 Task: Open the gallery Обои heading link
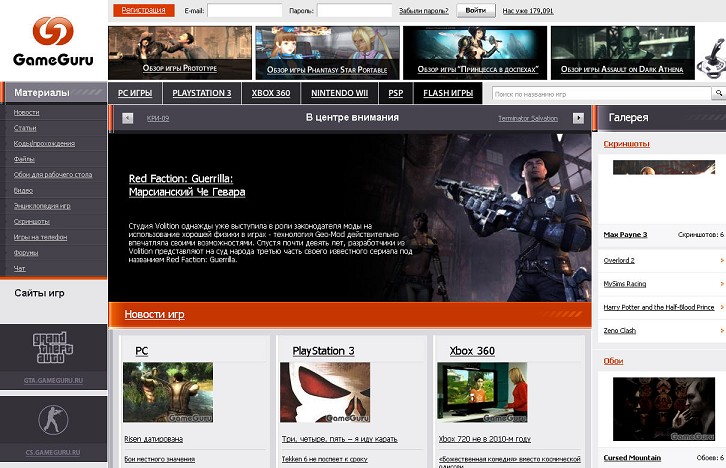(x=613, y=361)
